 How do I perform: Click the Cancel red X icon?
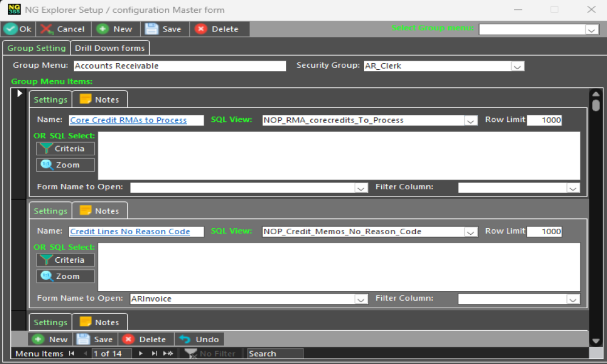tap(46, 29)
